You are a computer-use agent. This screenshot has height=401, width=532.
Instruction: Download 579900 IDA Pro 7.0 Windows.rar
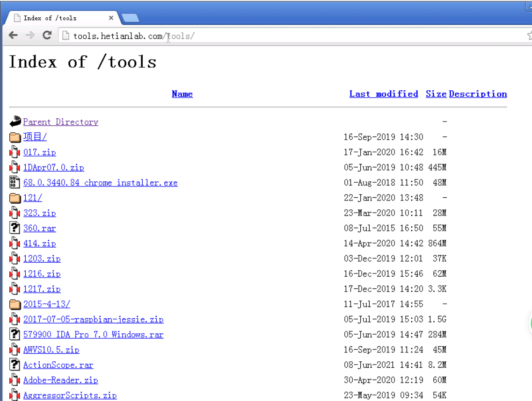coord(93,335)
